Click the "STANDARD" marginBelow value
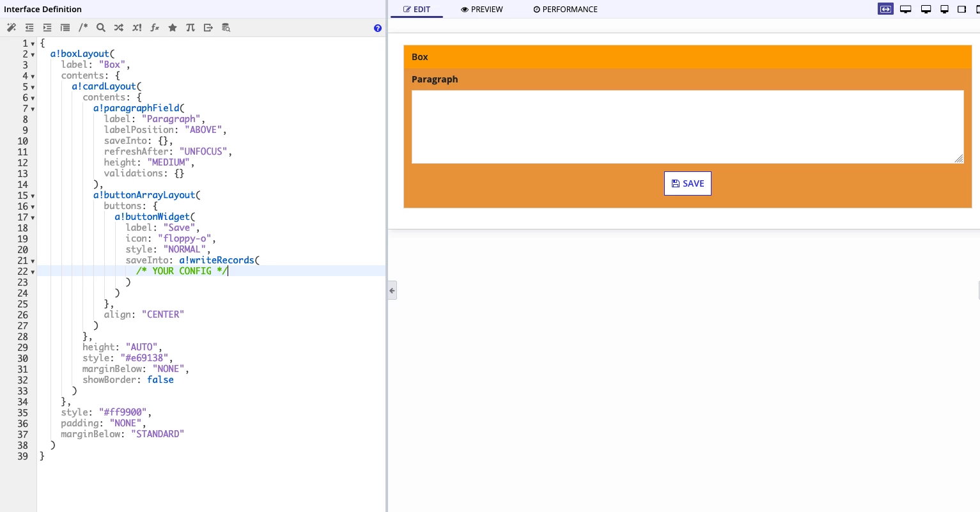980x512 pixels. (x=157, y=434)
